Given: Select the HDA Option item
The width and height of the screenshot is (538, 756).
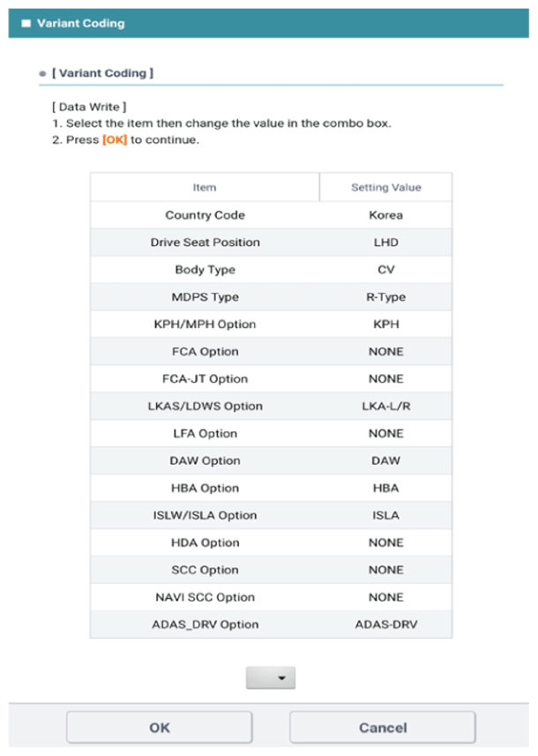Looking at the screenshot, I should (x=205, y=543).
